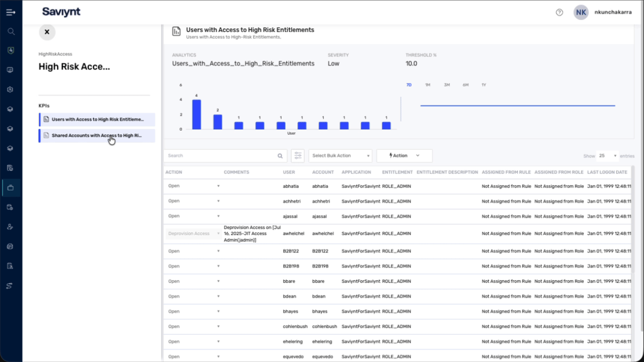Click the report icon beside the page title

(177, 31)
